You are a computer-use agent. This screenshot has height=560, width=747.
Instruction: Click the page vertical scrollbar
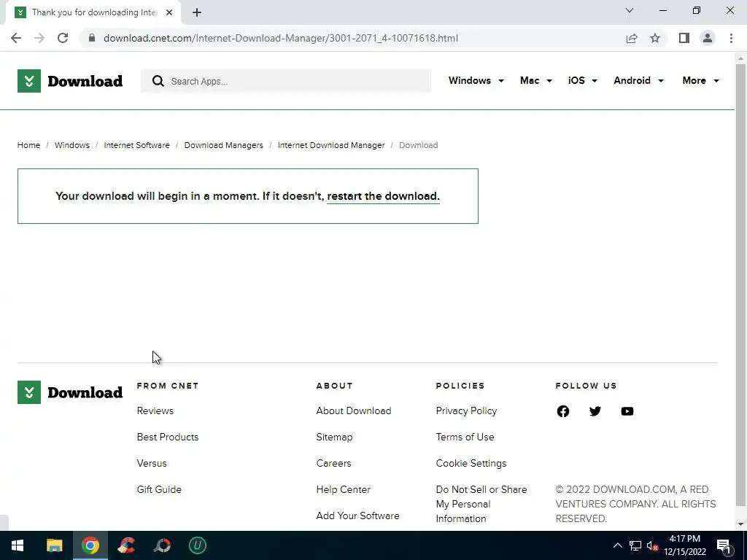[x=740, y=284]
